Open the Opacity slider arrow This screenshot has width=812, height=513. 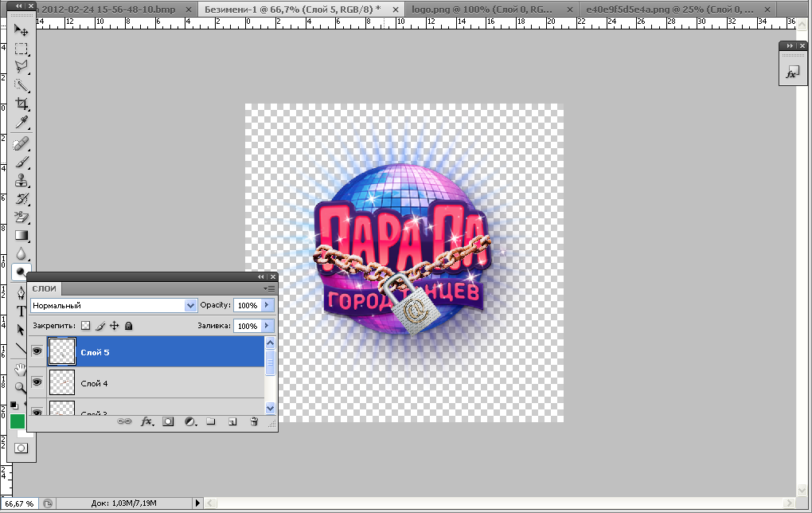coord(267,305)
